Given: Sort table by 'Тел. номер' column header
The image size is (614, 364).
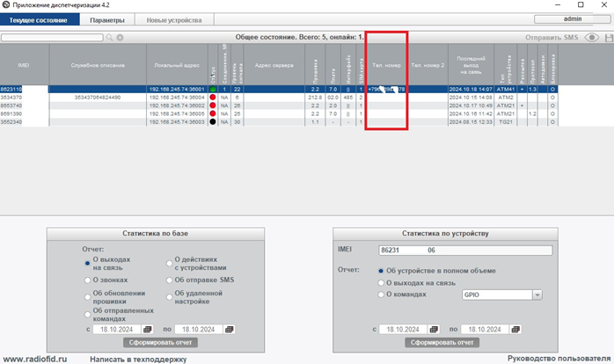Looking at the screenshot, I should click(x=386, y=64).
